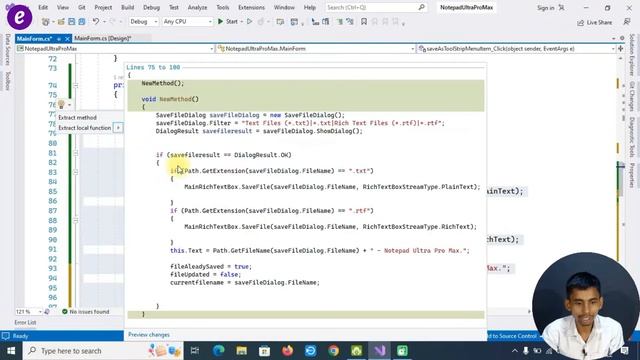Open Microsoft Edge from the taskbar

(218, 351)
